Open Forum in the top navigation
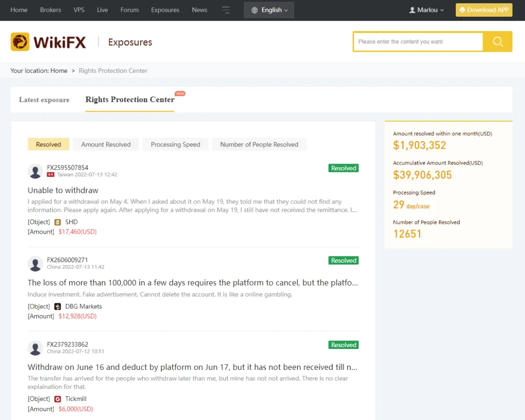The height and width of the screenshot is (420, 525). [129, 10]
